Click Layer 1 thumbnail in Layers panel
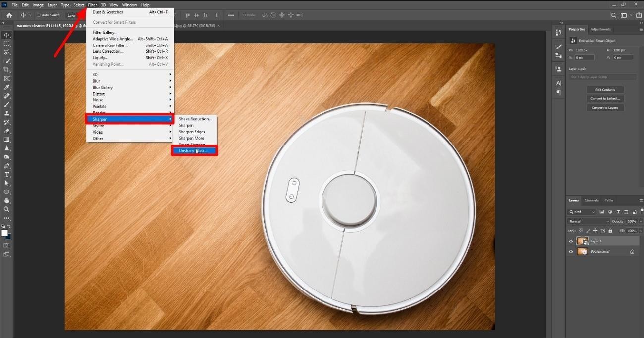 tap(582, 241)
